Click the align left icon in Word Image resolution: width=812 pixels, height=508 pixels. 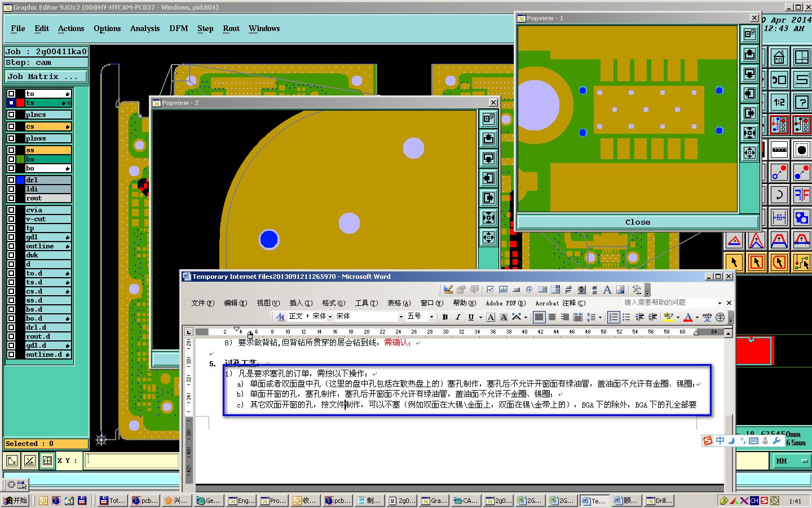click(x=539, y=317)
